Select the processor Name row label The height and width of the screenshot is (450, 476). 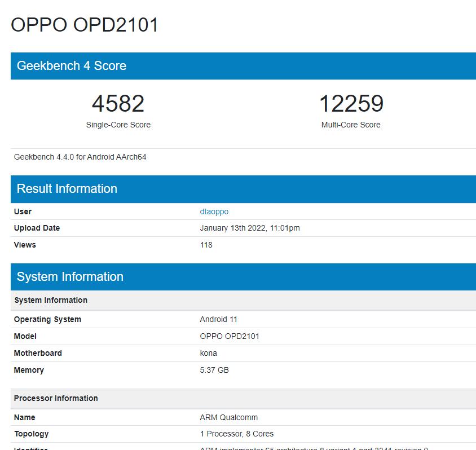pos(25,417)
